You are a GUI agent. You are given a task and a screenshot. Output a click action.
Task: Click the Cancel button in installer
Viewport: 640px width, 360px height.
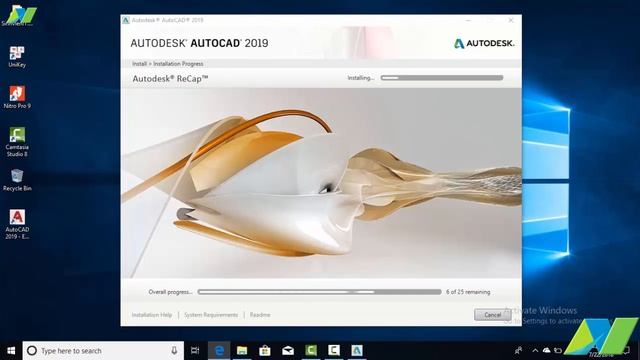click(x=493, y=315)
